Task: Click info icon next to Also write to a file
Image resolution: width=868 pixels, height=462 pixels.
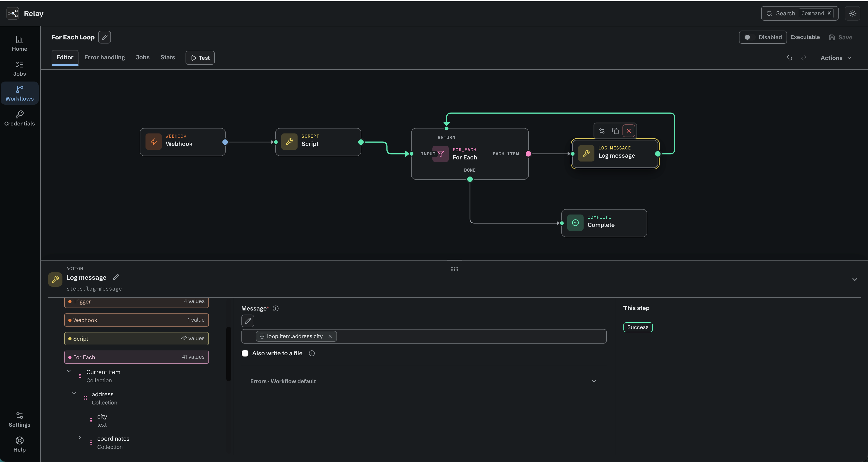Action: click(x=312, y=354)
